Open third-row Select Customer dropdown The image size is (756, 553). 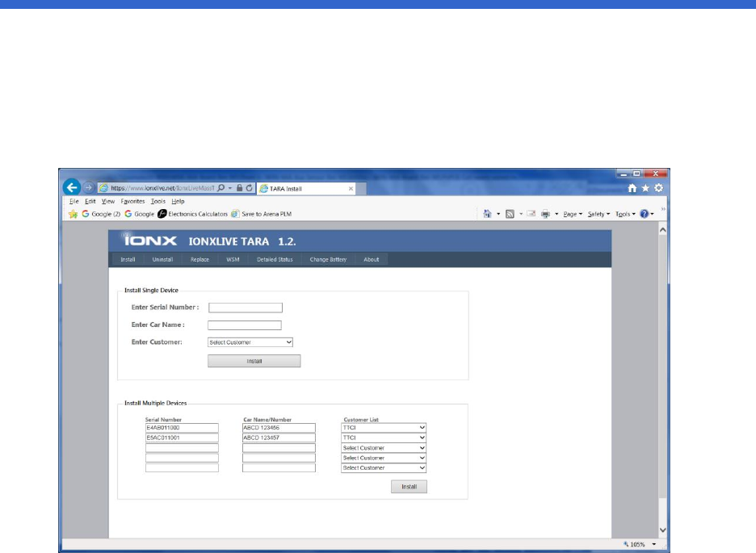[x=384, y=448]
